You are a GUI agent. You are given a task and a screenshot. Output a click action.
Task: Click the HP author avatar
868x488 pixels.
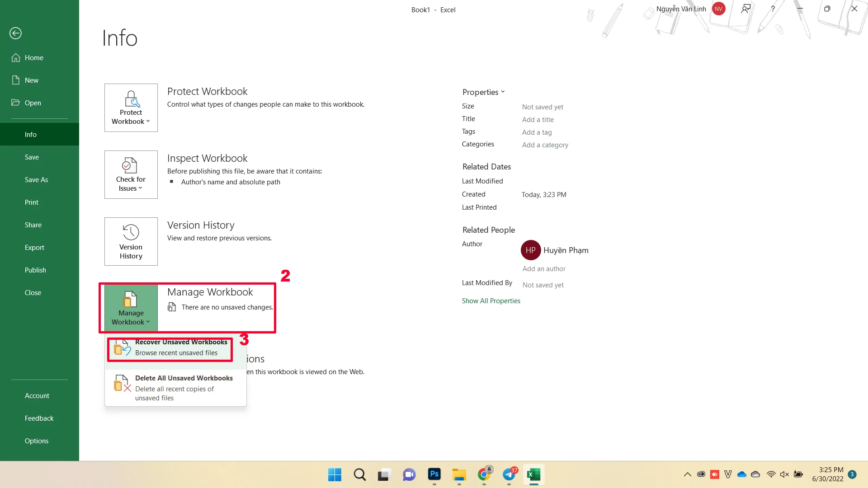(531, 250)
